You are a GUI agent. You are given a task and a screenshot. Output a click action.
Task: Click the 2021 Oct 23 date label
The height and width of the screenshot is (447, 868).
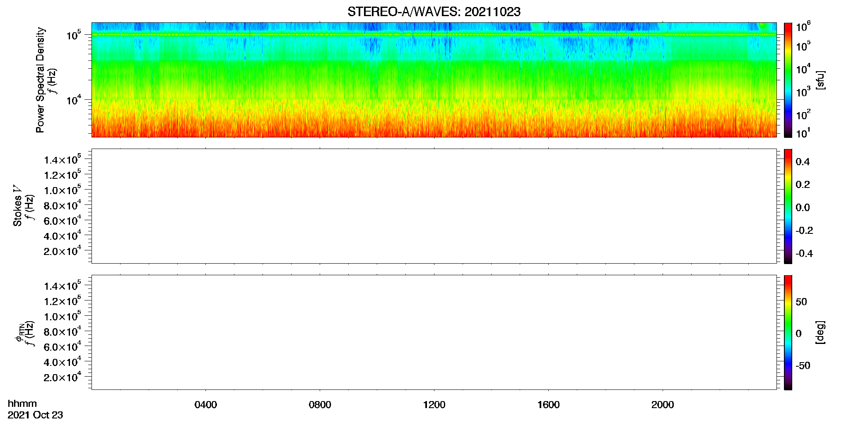tap(35, 415)
